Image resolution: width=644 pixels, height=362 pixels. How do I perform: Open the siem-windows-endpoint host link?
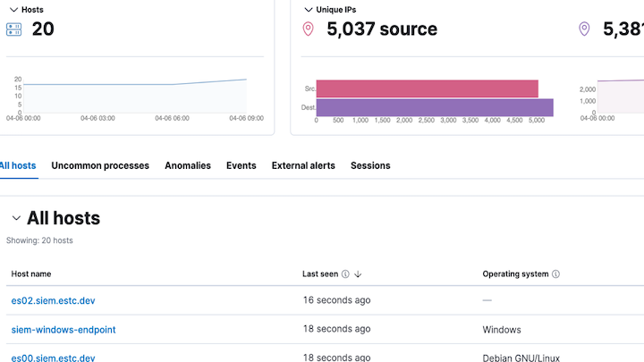[x=64, y=330]
